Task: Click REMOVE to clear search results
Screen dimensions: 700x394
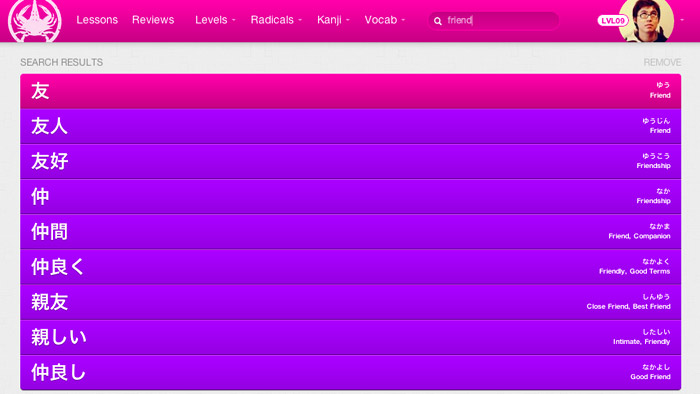Action: pos(662,62)
